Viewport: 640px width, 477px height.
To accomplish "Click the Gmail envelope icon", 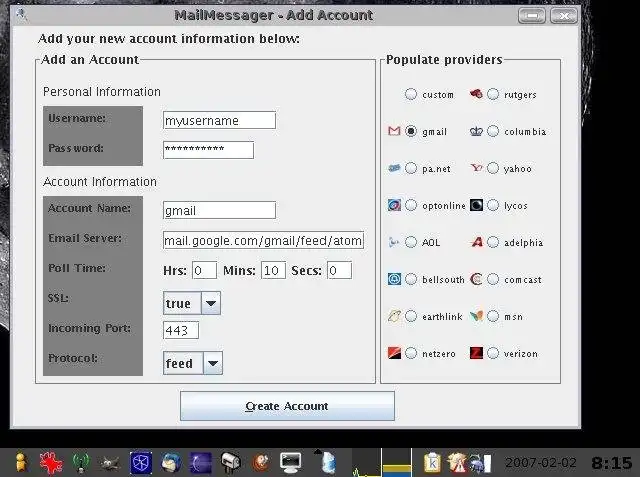I will point(394,131).
